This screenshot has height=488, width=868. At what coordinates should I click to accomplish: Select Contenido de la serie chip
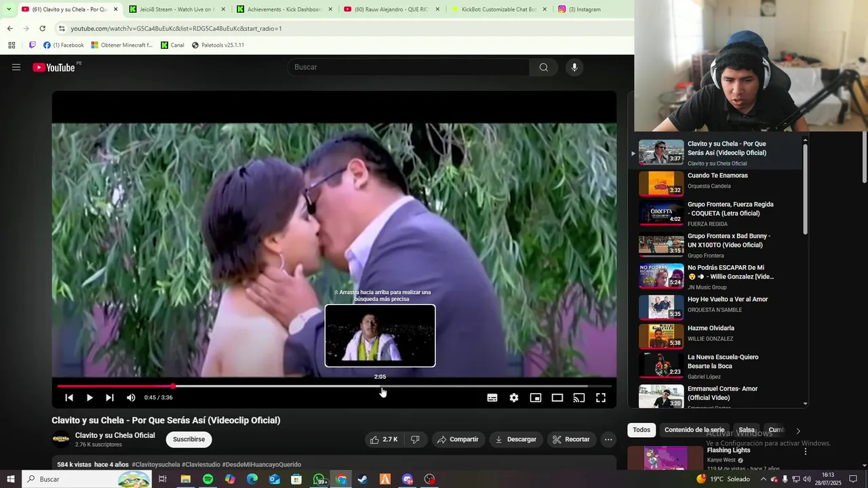point(694,430)
